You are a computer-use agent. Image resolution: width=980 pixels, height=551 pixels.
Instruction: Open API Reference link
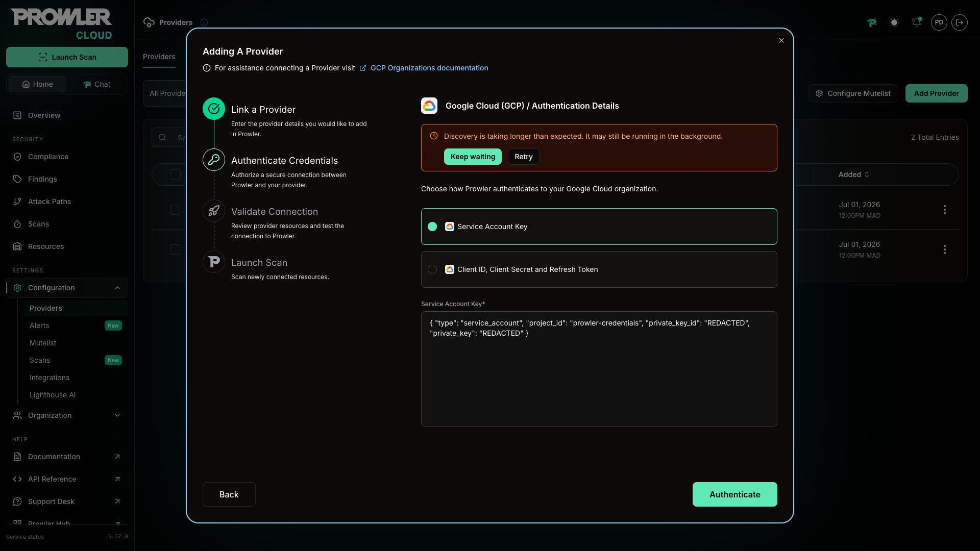coord(67,479)
